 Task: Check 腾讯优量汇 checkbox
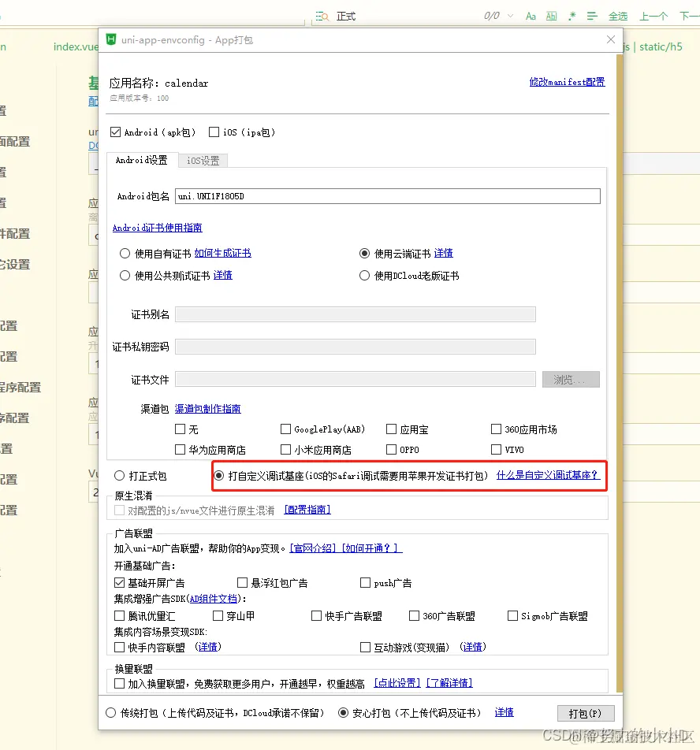[x=120, y=615]
